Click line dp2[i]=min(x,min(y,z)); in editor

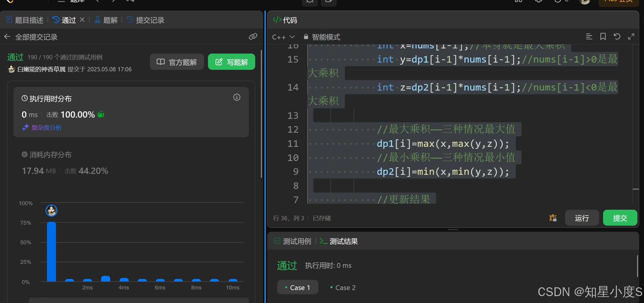pyautogui.click(x=443, y=172)
